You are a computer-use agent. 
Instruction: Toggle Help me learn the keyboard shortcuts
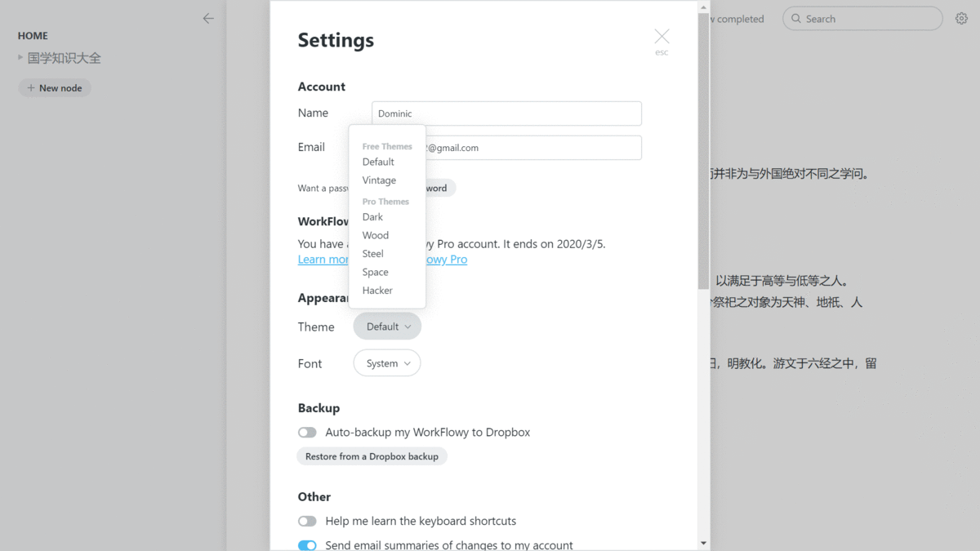(307, 521)
